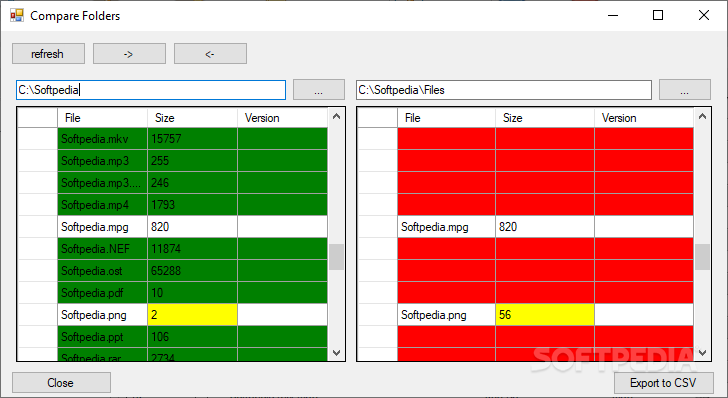Sort by File column in right panel

[x=447, y=118]
